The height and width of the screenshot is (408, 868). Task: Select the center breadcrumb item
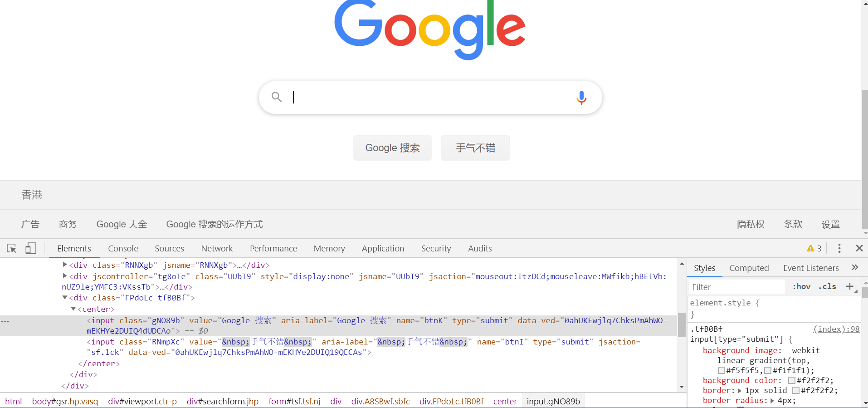point(505,401)
